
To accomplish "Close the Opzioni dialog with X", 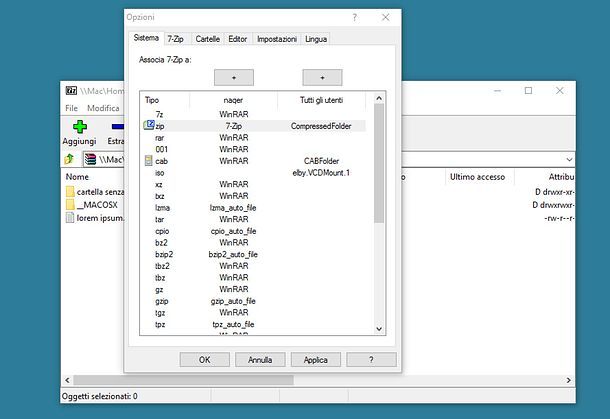I will coord(386,18).
